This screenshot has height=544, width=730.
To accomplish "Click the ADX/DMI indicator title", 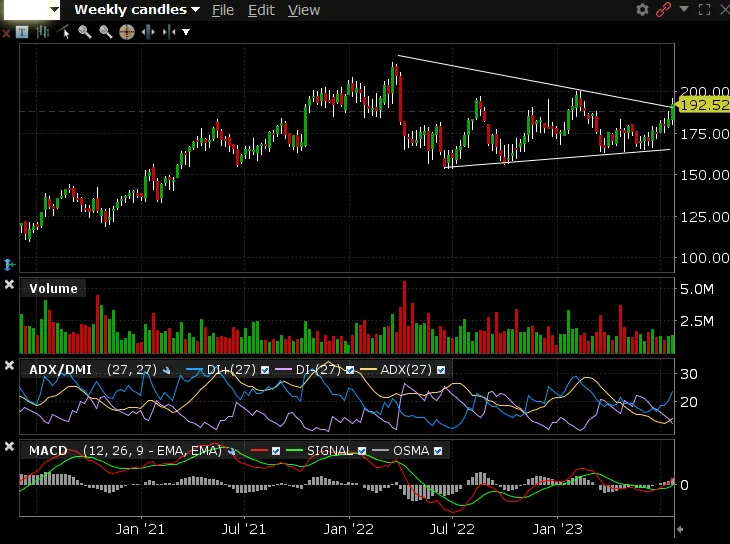I will pyautogui.click(x=61, y=370).
